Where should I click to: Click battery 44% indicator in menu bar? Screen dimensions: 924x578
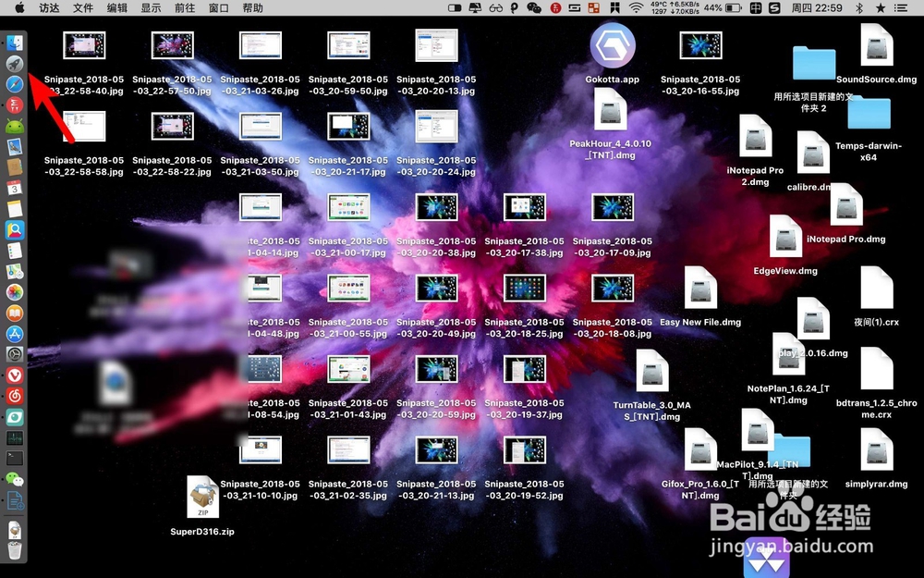pyautogui.click(x=723, y=7)
